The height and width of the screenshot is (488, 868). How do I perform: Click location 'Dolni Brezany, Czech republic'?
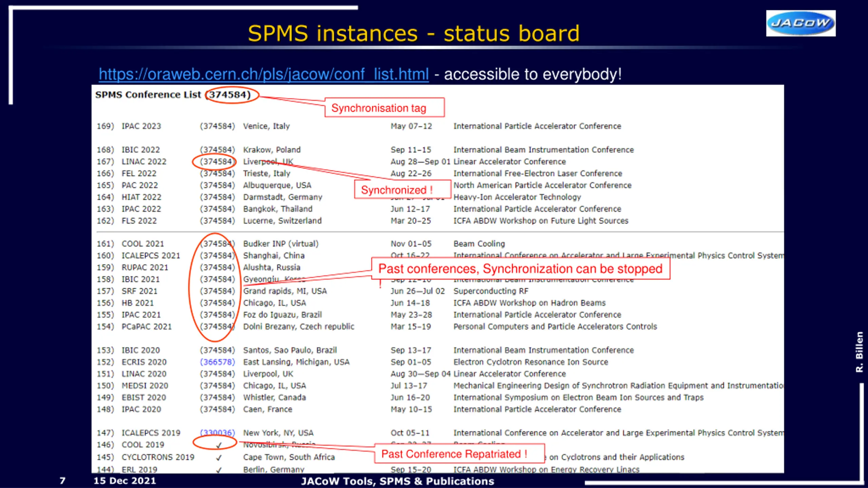coord(299,327)
